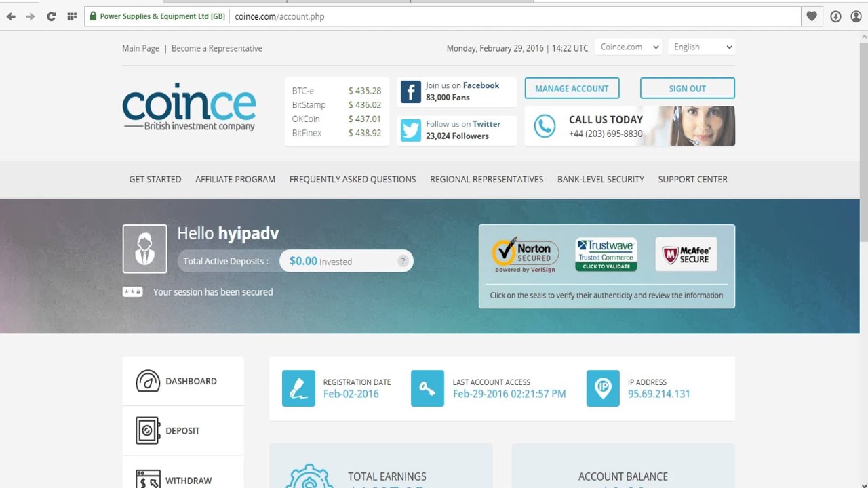Click the browser address bar URL
Screen dimensions: 868x488
tap(279, 16)
